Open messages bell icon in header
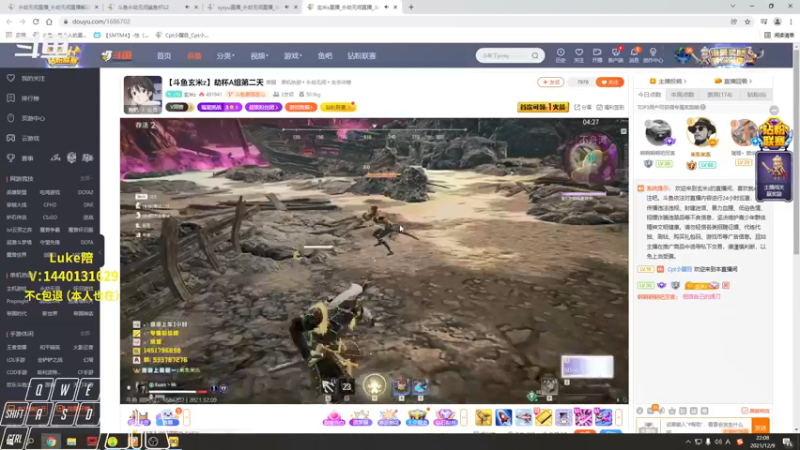This screenshot has width=800, height=450. click(x=634, y=55)
